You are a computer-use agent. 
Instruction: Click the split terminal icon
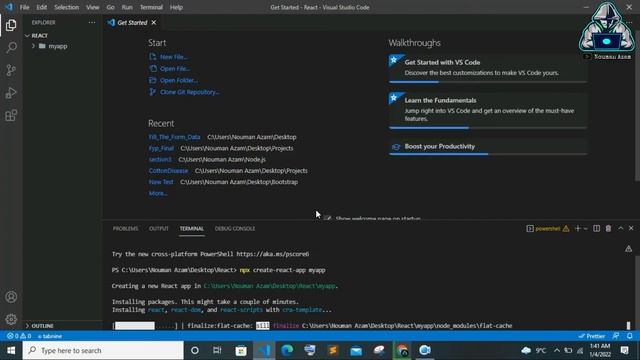pyautogui.click(x=596, y=229)
